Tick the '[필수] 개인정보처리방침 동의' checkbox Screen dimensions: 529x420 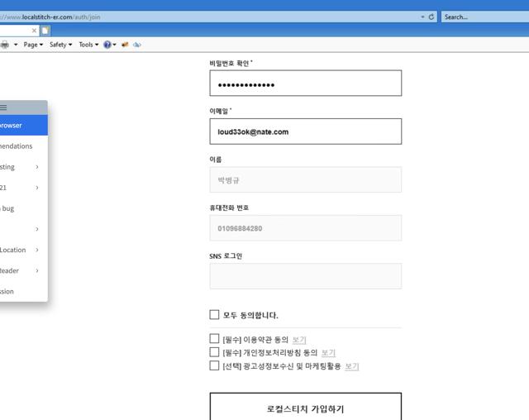click(214, 352)
